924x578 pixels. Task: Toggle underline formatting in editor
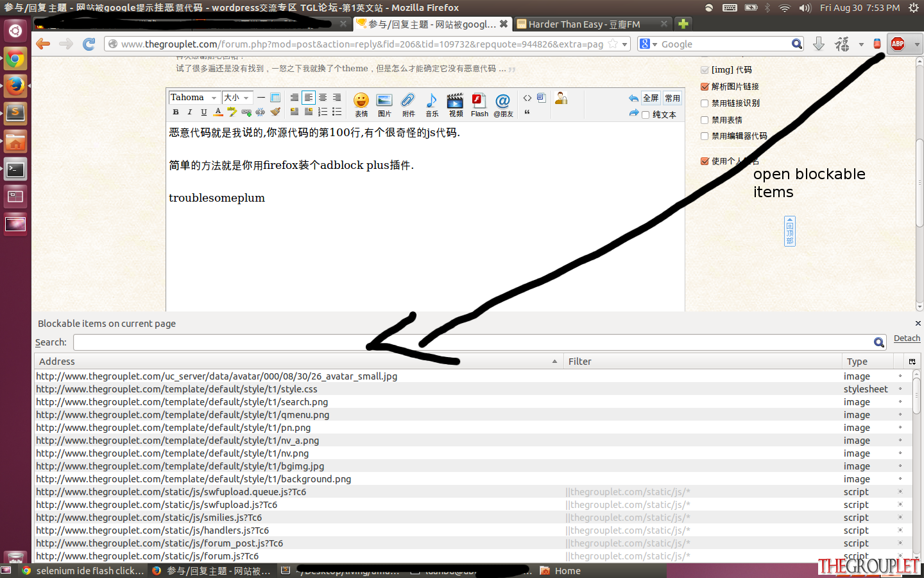point(204,112)
